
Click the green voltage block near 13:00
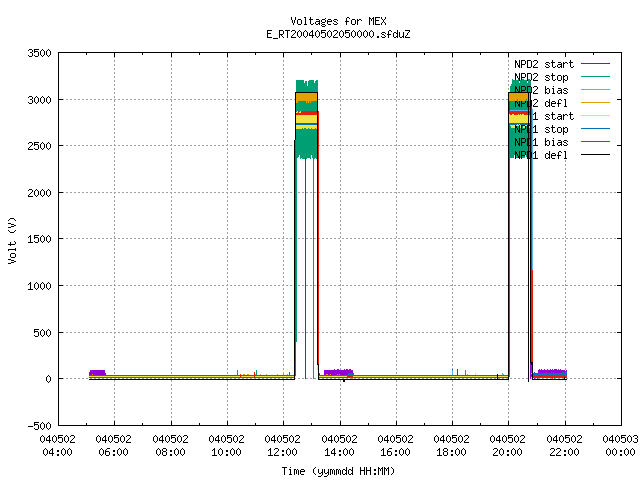tap(307, 144)
